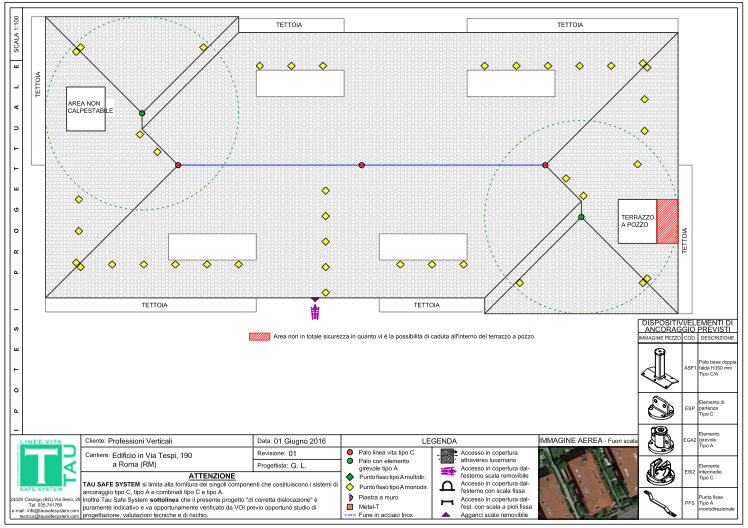Click the client name 'Professioni Verticali'

click(140, 441)
